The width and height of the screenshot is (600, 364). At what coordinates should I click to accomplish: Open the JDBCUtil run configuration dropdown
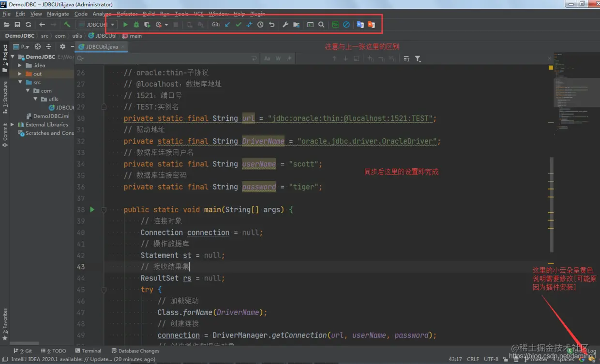point(97,25)
